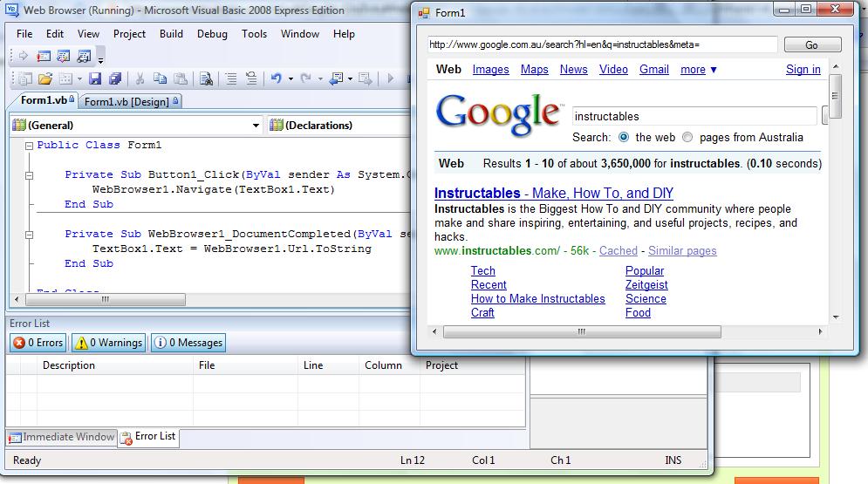Viewport: 868px width, 484px height.
Task: Click the code editor horizontal scrollbar thumb
Action: (x=106, y=299)
